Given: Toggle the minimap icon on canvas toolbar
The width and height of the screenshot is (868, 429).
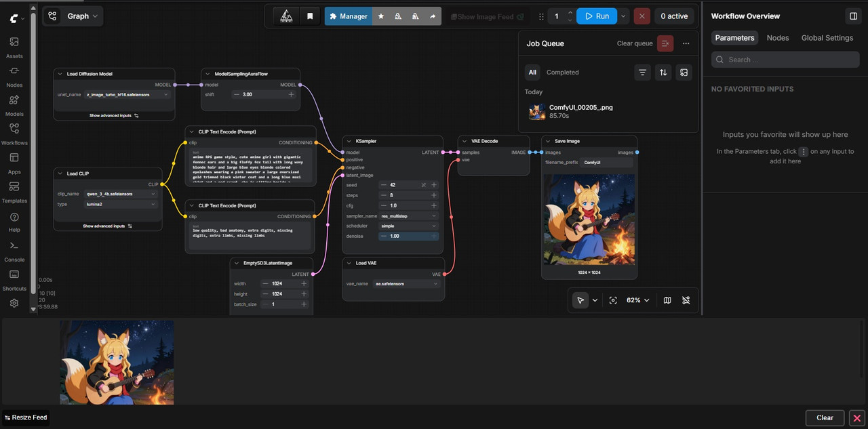Looking at the screenshot, I should 667,300.
